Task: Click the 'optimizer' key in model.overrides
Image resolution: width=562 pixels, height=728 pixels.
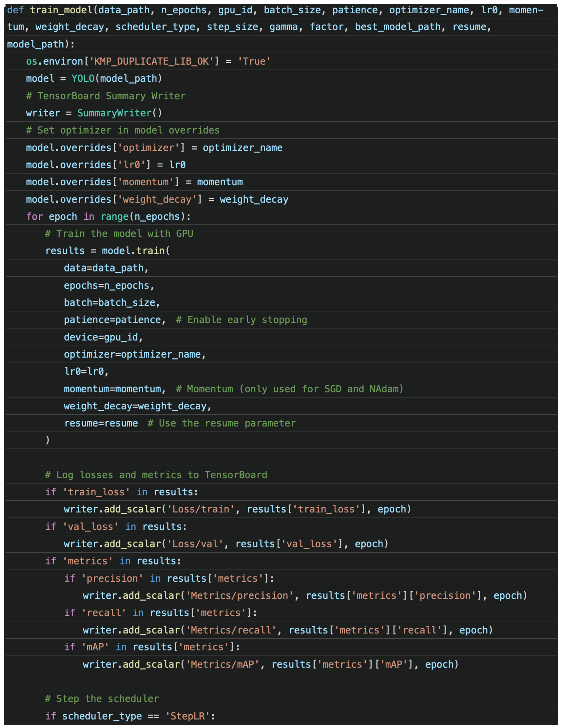Action: pyautogui.click(x=149, y=148)
